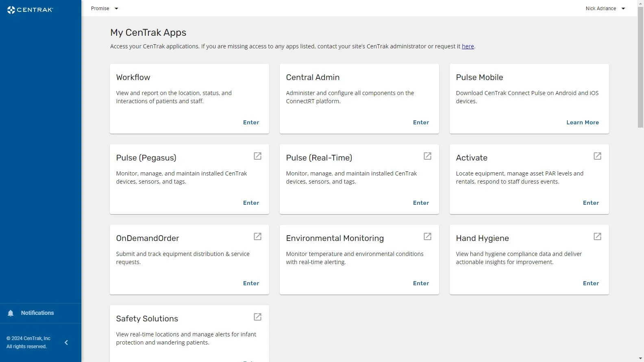Click the scrollbar down arrow
644x362 pixels.
[x=640, y=359]
